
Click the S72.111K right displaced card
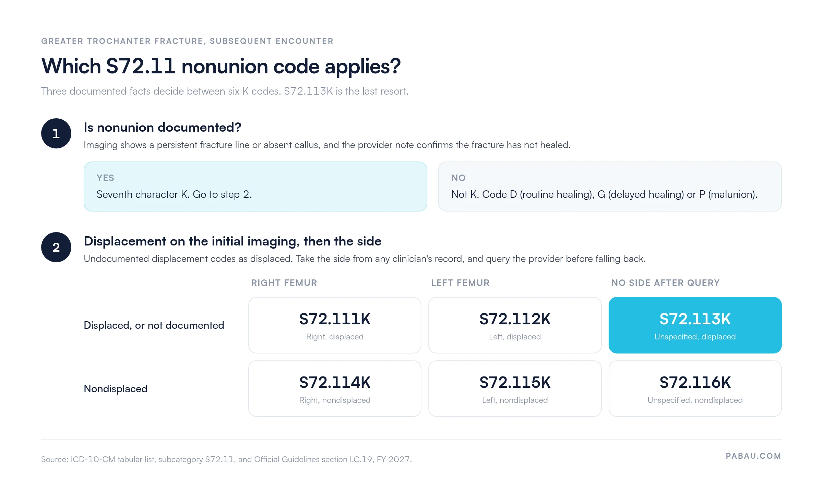click(x=335, y=325)
